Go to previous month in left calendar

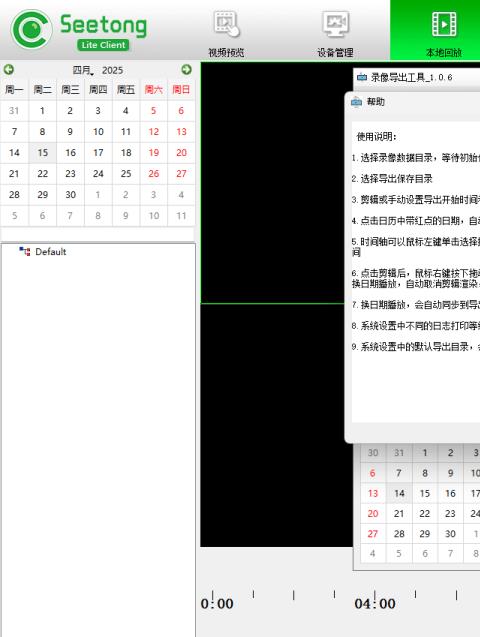click(9, 69)
